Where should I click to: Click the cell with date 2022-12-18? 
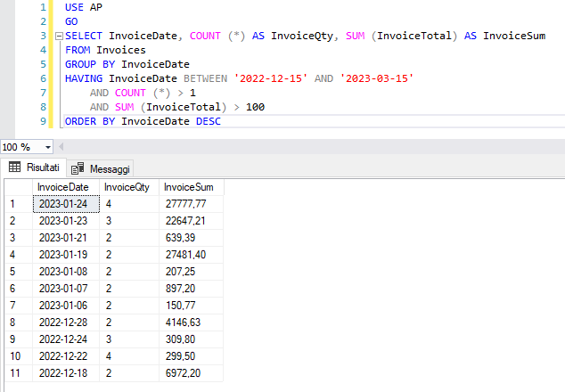66,373
